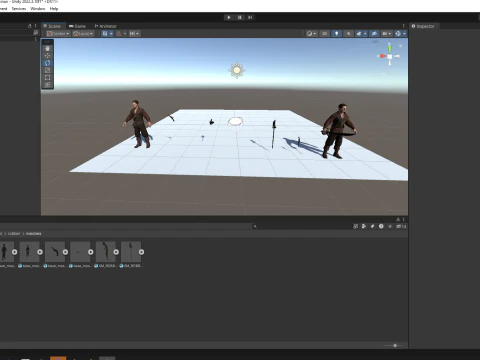The width and height of the screenshot is (480, 360).
Task: Expand the pistol mesh asset arrow
Action: click(65, 252)
